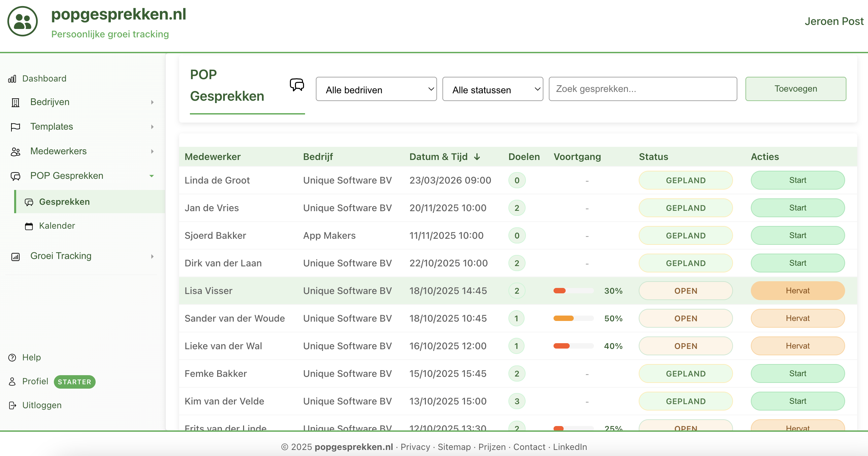Click the Kalender calendar icon
868x456 pixels.
(29, 226)
